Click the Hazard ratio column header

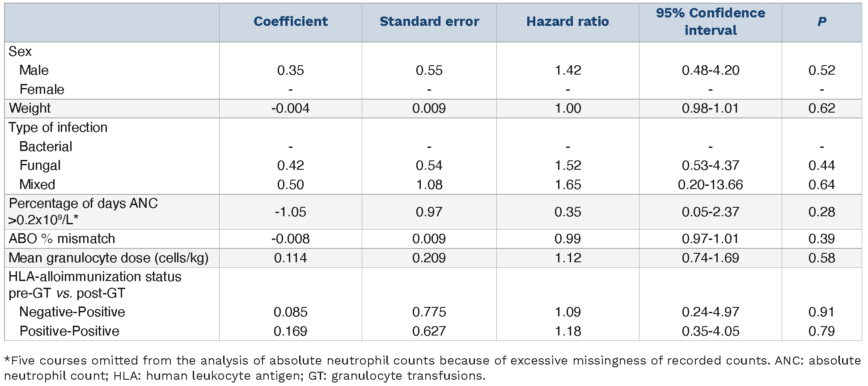(567, 21)
